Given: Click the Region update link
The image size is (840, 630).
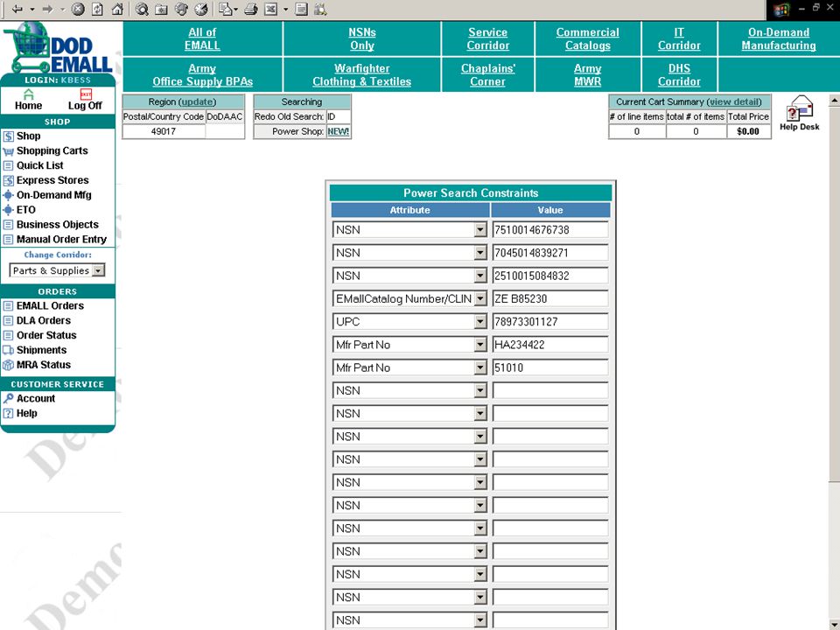Looking at the screenshot, I should pos(198,101).
